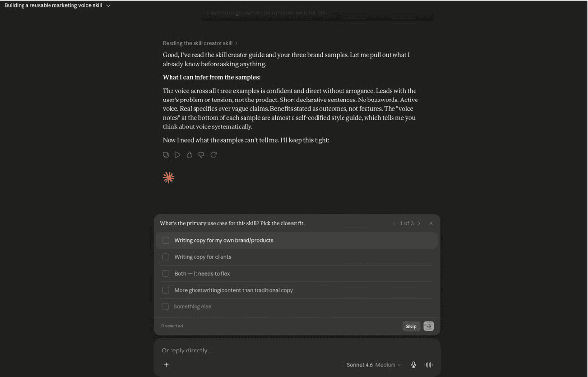Close the question card with X
The height and width of the screenshot is (377, 588).
tap(431, 223)
